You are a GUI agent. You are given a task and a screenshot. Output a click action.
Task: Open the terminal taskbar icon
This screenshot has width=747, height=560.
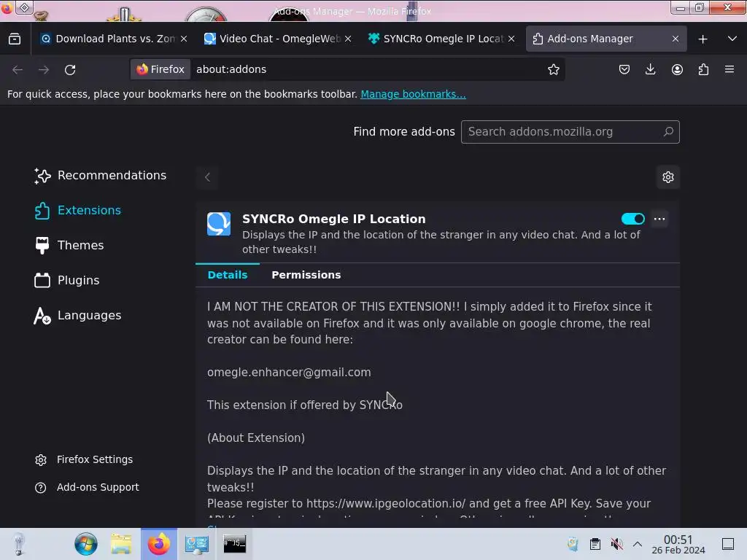tap(234, 544)
